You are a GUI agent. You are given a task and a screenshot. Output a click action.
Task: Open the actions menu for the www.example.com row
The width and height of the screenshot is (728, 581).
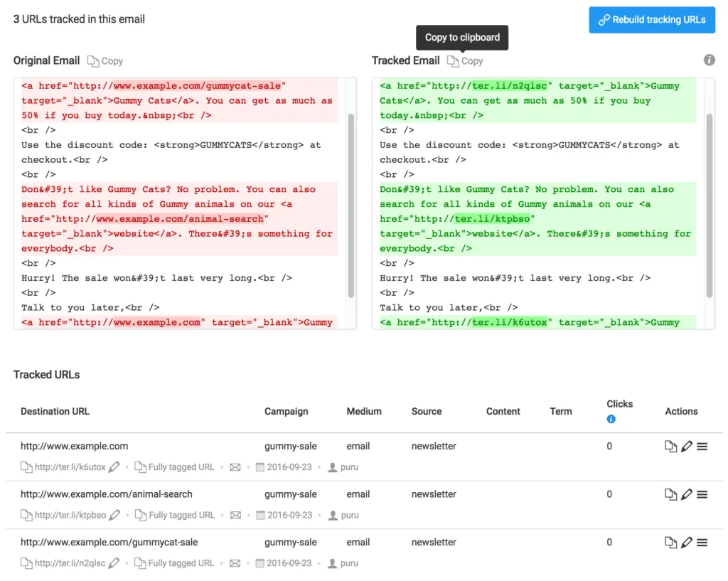tap(702, 447)
